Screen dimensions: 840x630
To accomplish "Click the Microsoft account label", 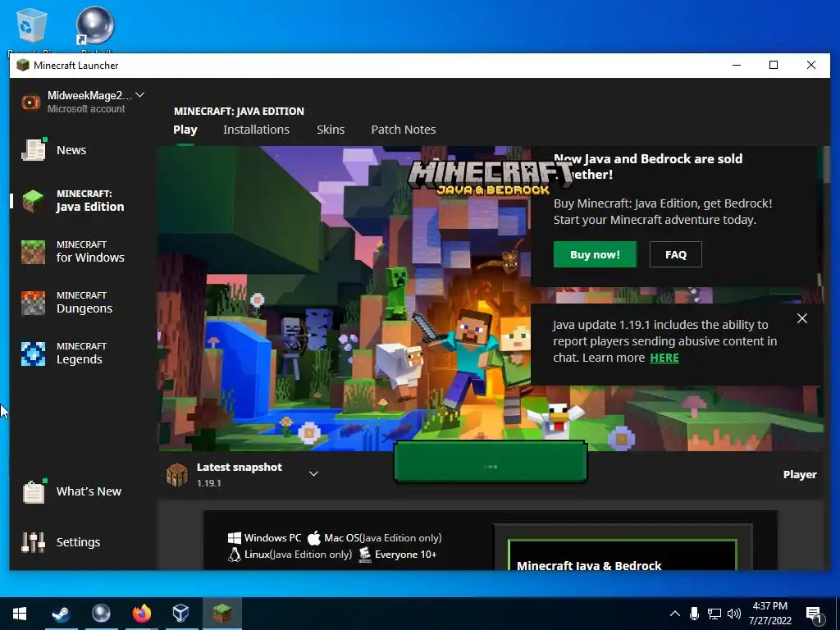I will tap(86, 109).
